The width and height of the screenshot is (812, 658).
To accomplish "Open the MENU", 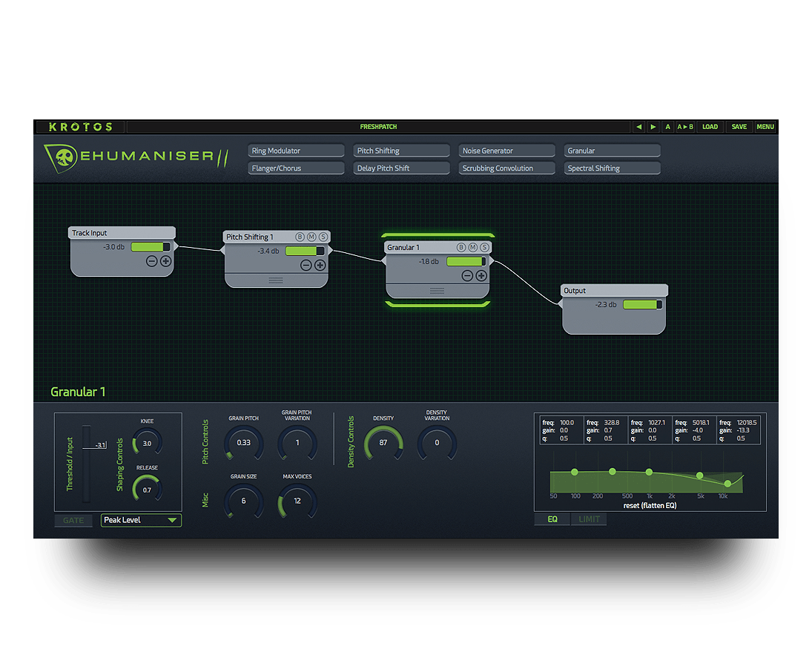I will point(765,127).
